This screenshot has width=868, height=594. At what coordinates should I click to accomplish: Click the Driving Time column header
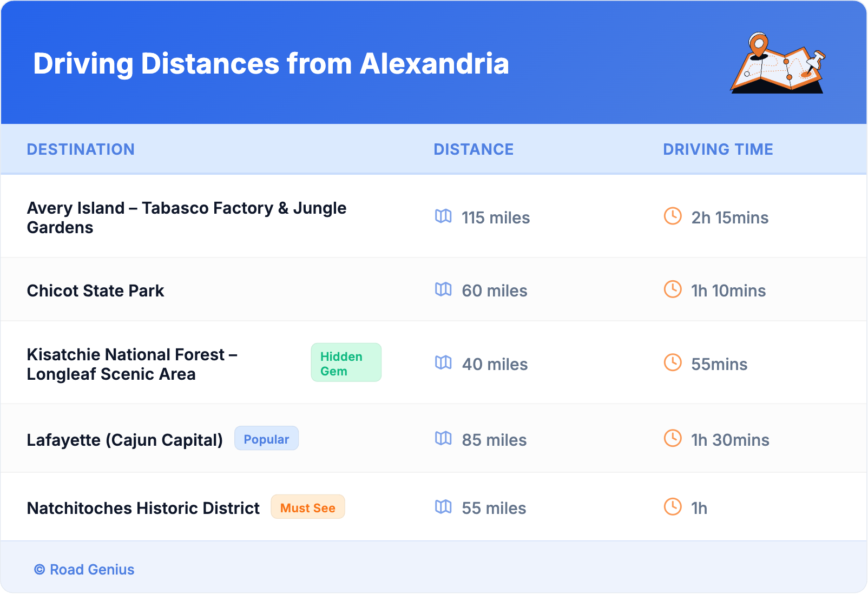pyautogui.click(x=718, y=149)
